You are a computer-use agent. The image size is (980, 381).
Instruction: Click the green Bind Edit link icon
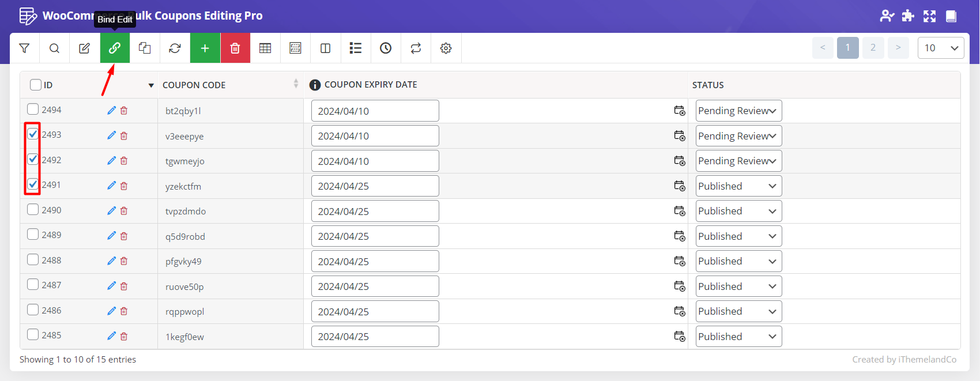click(x=115, y=48)
